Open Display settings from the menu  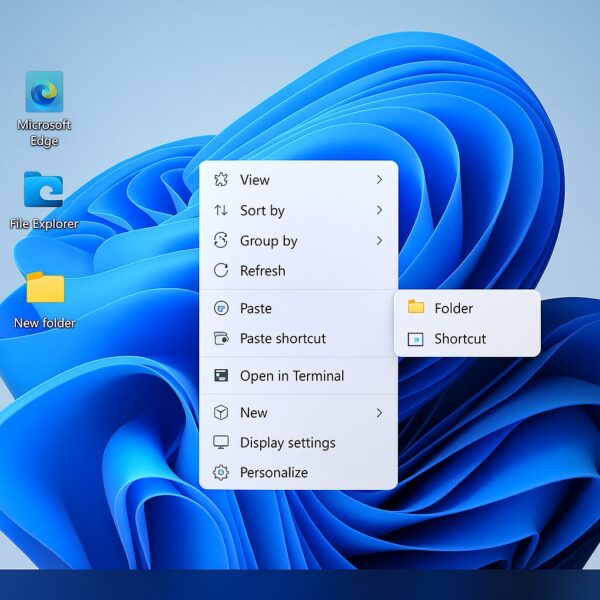[x=298, y=442]
